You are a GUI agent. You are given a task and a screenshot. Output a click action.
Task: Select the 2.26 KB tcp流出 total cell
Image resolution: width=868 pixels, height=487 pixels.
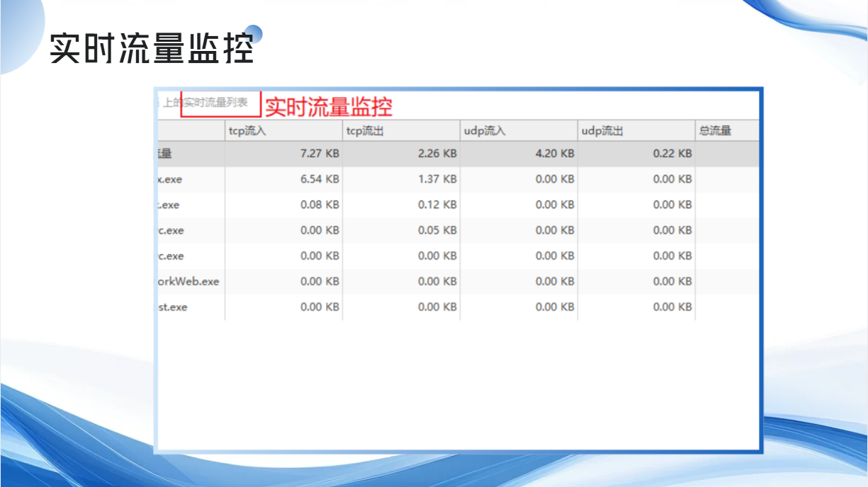click(437, 154)
